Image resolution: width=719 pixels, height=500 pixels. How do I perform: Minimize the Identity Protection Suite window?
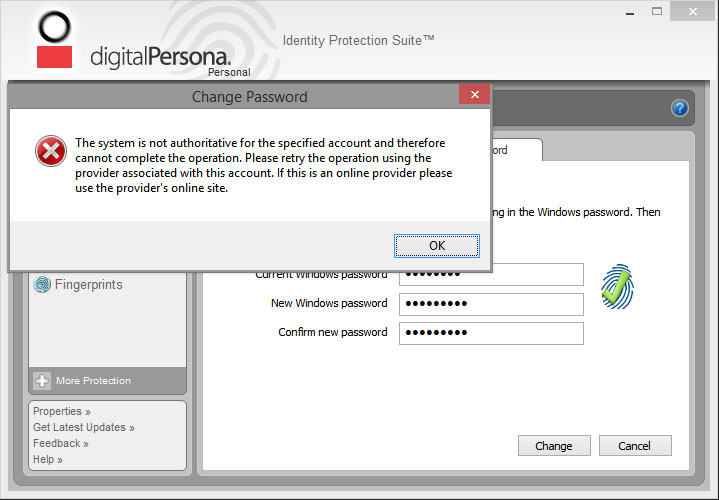(x=630, y=12)
